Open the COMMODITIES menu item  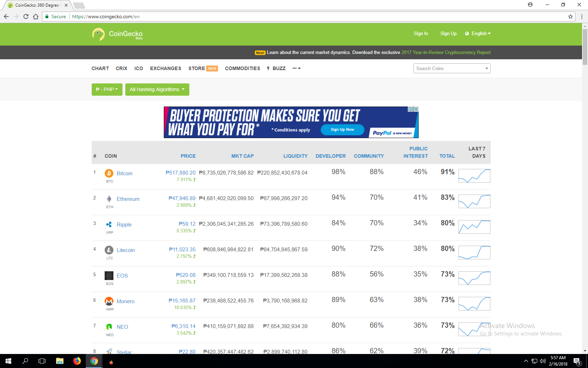pyautogui.click(x=243, y=68)
